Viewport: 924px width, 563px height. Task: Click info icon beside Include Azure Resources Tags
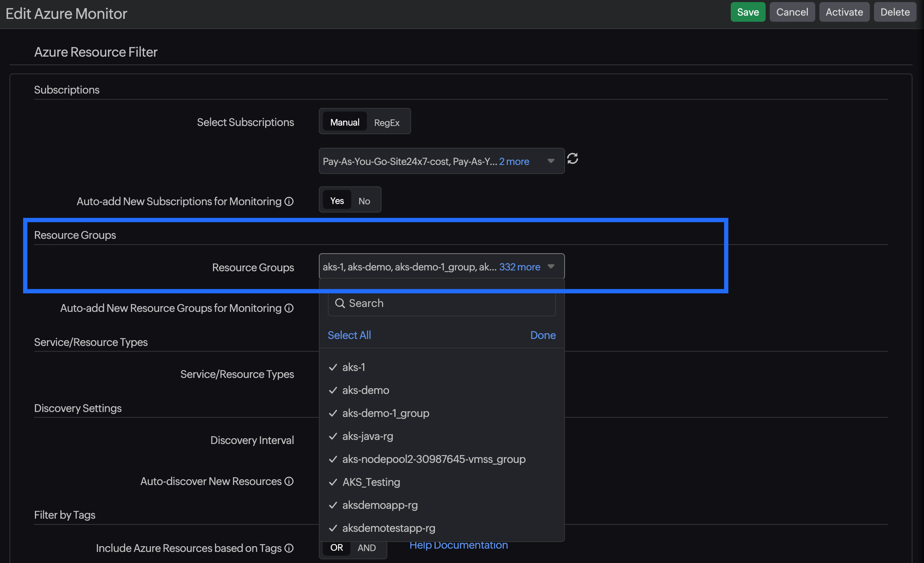pos(289,548)
